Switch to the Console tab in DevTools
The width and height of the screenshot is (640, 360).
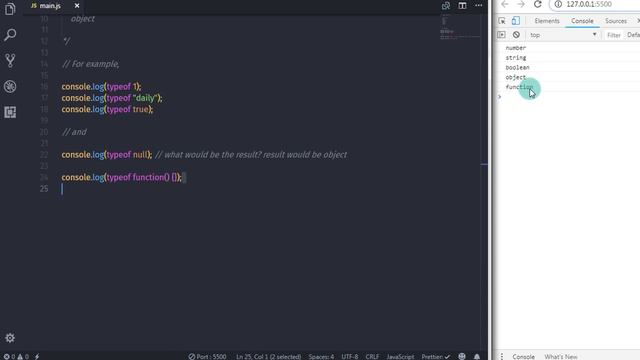point(582,21)
